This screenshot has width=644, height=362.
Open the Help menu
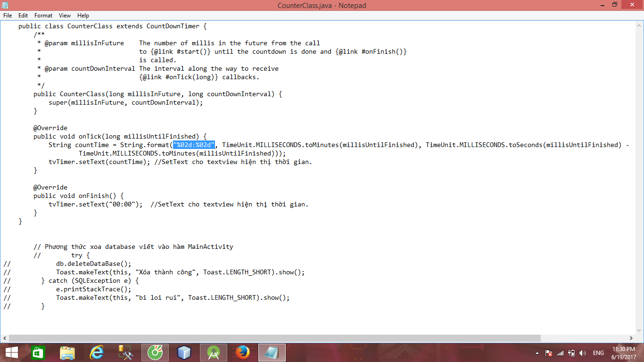click(x=83, y=15)
